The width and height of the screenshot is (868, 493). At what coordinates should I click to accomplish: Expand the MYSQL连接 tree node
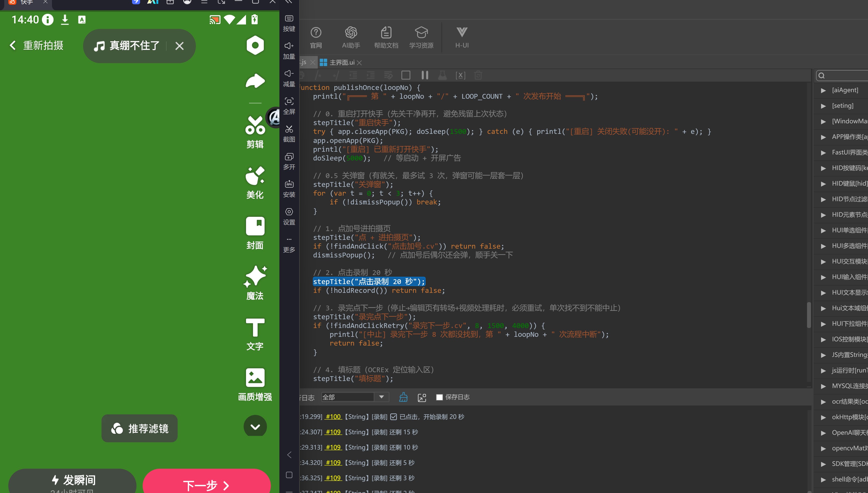[x=823, y=386]
